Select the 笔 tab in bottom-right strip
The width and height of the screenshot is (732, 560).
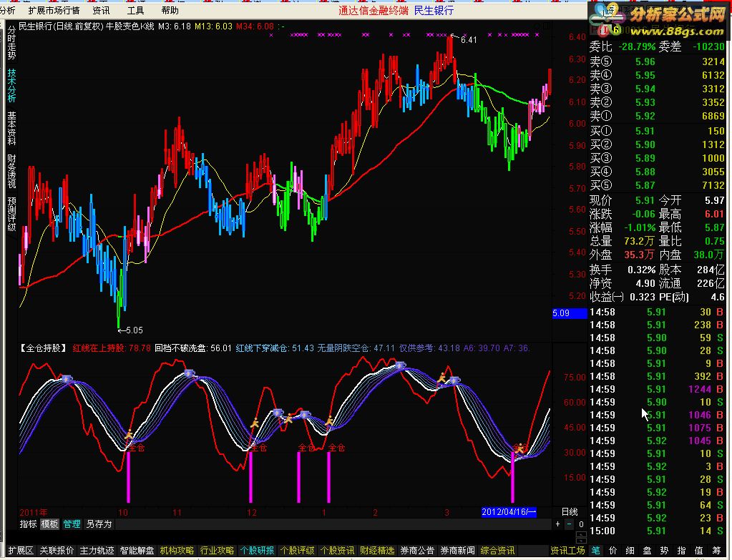click(595, 551)
